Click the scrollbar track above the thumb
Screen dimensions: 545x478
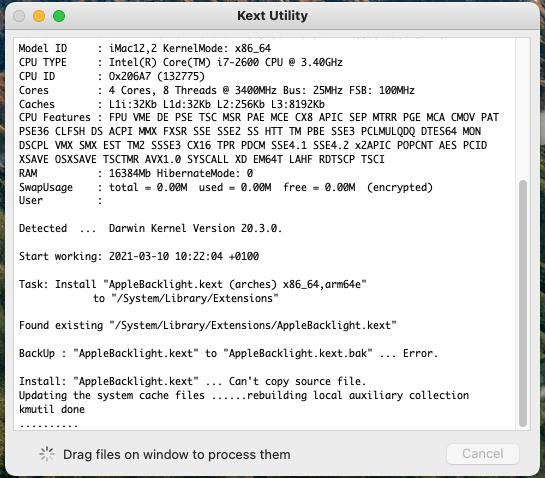click(x=523, y=109)
